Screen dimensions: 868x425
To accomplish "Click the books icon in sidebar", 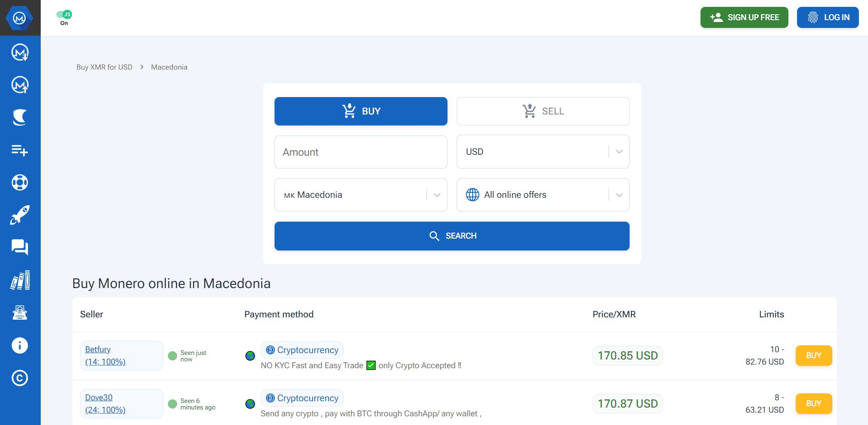I will pos(20,280).
